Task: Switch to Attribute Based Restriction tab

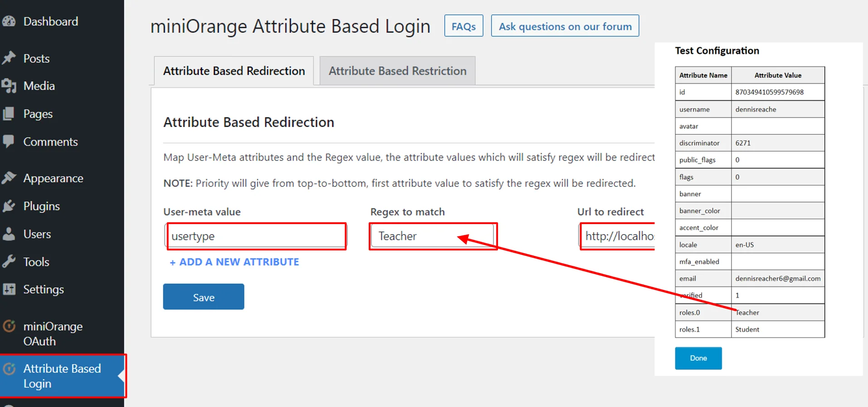Action: 397,71
